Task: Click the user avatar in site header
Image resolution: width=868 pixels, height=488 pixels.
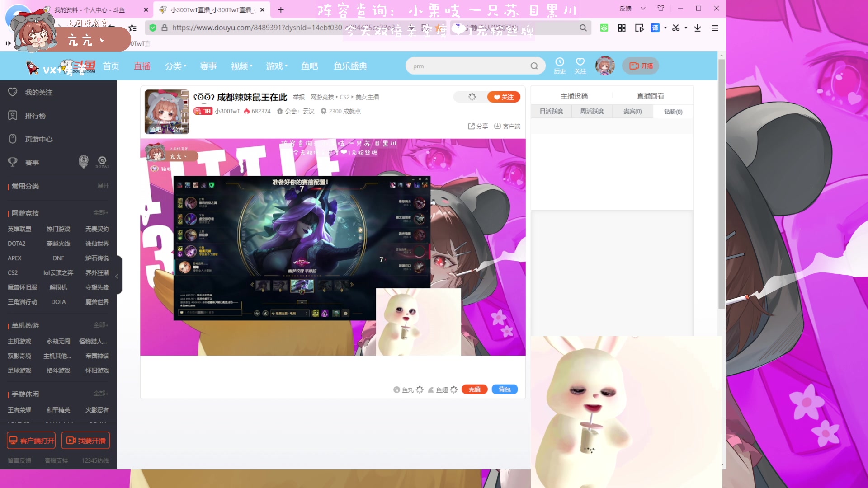Action: 605,66
